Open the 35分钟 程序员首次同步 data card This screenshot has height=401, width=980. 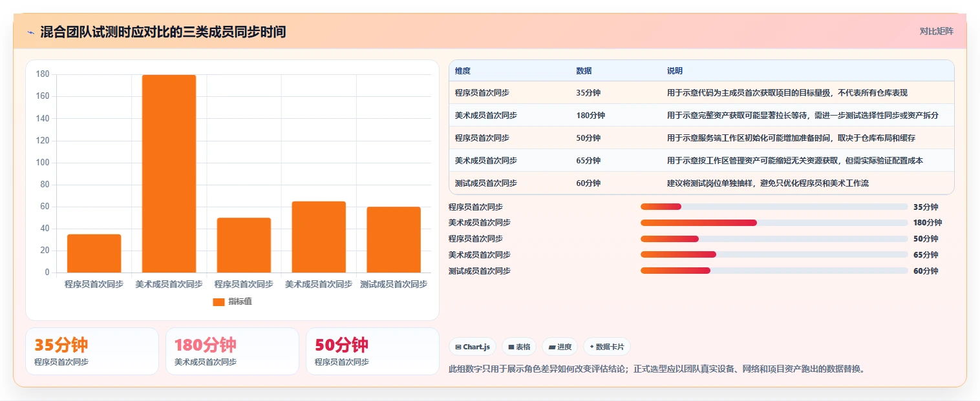pos(92,351)
